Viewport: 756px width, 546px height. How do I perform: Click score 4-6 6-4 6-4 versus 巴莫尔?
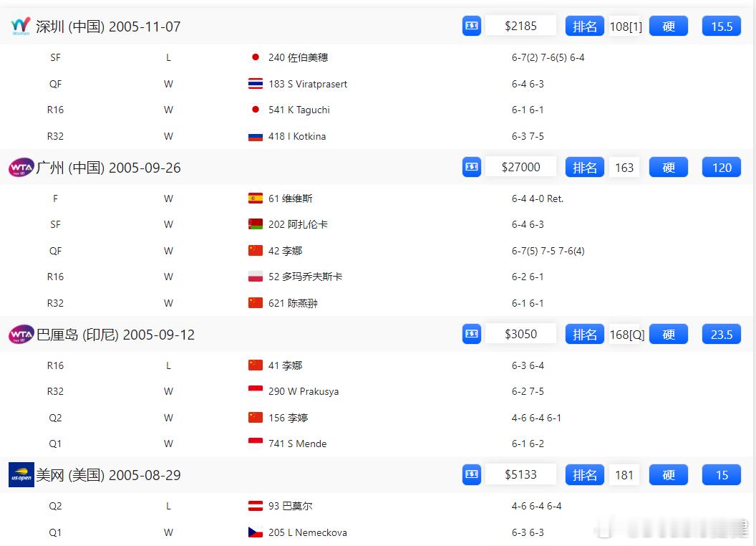coord(537,506)
